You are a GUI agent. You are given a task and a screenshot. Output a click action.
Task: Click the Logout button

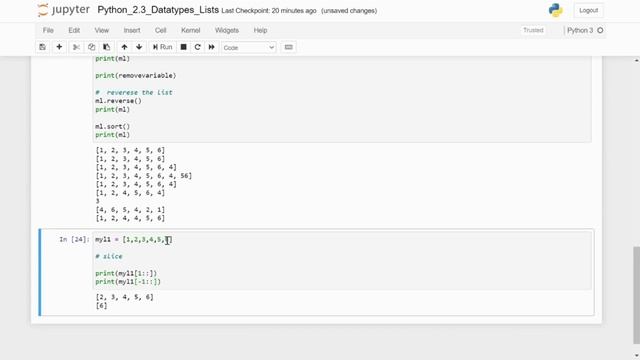tap(589, 11)
